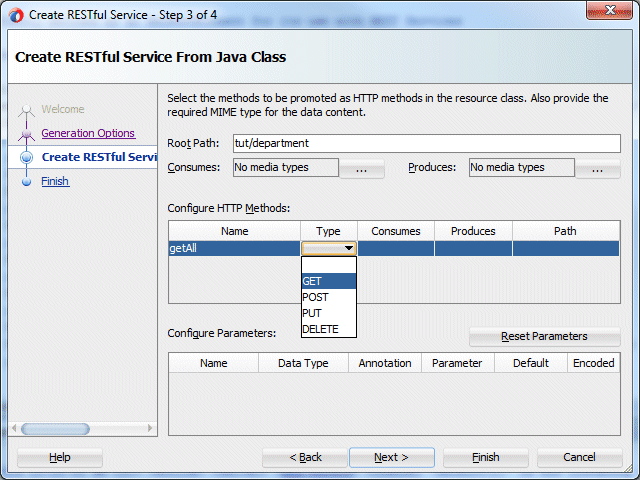Click the Type column header
This screenshot has width=640, height=480.
(x=329, y=231)
